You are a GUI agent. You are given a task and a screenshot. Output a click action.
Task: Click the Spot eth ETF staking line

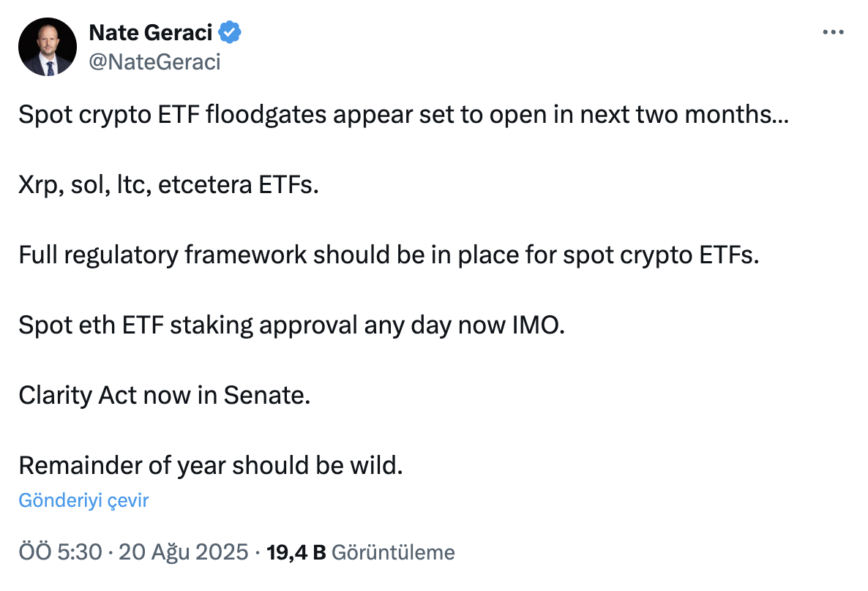[292, 325]
